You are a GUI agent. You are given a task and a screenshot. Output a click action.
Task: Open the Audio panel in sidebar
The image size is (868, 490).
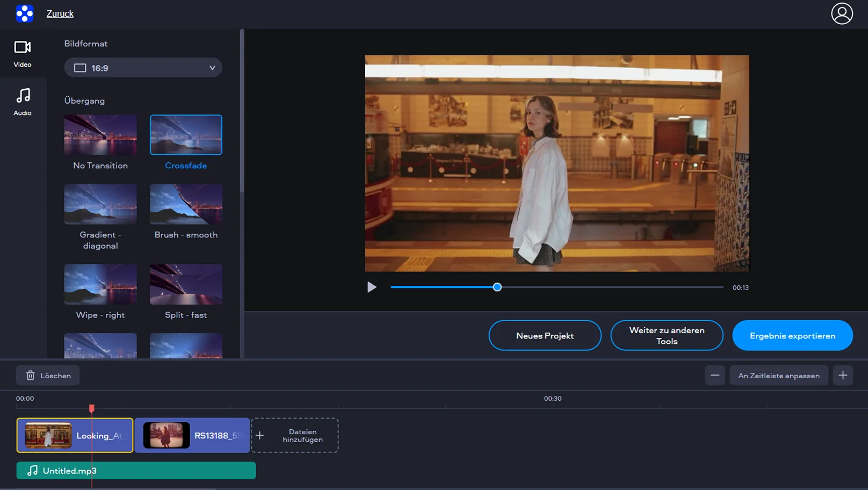[23, 102]
